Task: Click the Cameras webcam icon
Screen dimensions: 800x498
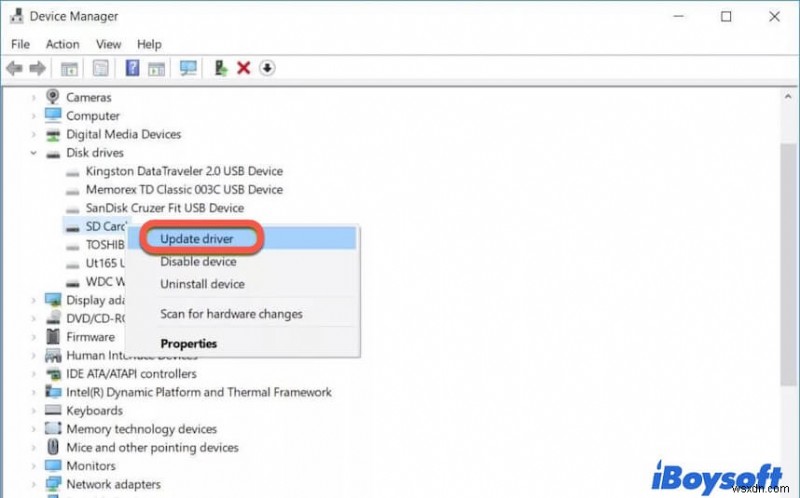Action: pyautogui.click(x=53, y=96)
